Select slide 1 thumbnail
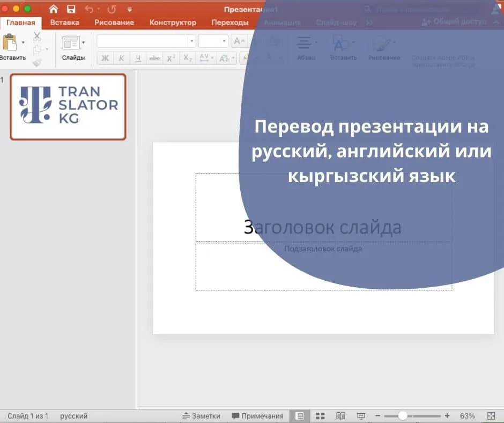The image size is (504, 423). [x=68, y=107]
